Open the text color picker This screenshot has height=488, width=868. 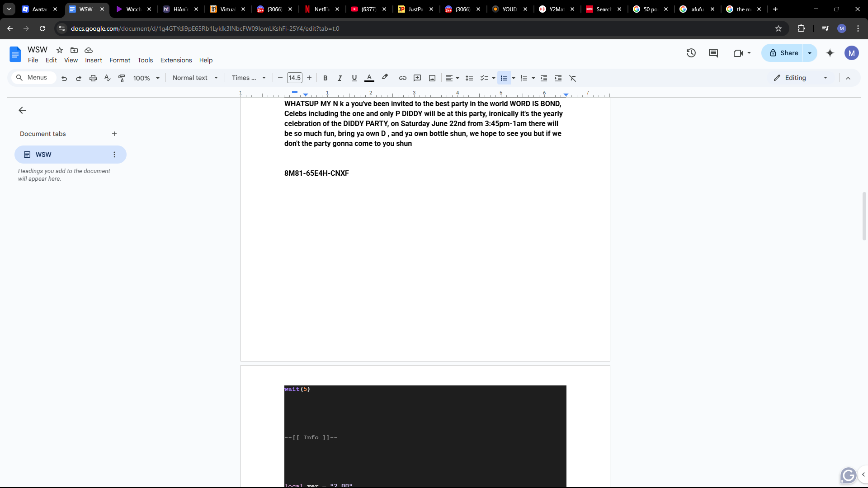point(369,78)
